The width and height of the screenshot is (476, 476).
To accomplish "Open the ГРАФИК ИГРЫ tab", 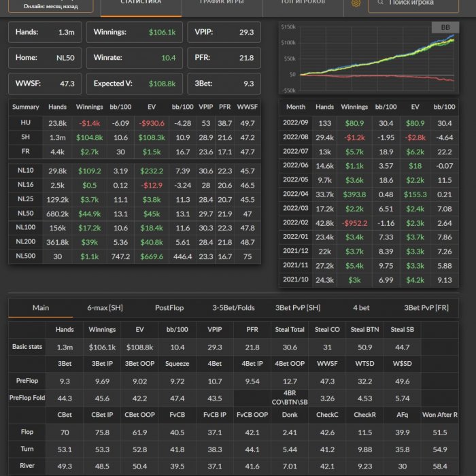I will 222,3.
